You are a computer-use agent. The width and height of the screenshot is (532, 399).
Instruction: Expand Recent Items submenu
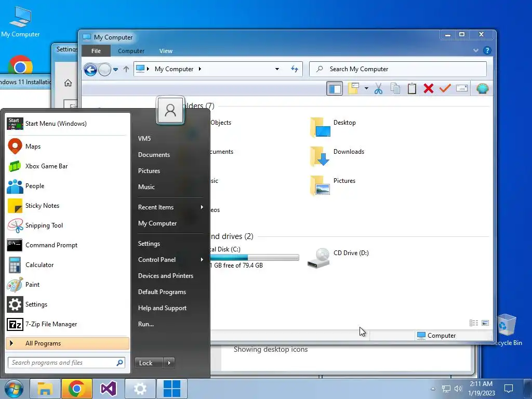[x=170, y=207]
